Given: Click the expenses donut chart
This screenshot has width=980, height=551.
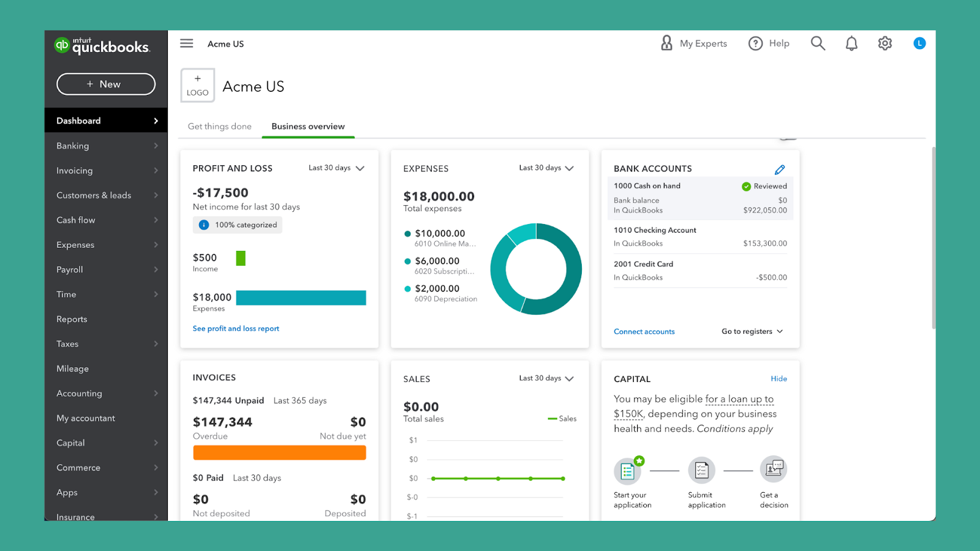Looking at the screenshot, I should [x=536, y=269].
